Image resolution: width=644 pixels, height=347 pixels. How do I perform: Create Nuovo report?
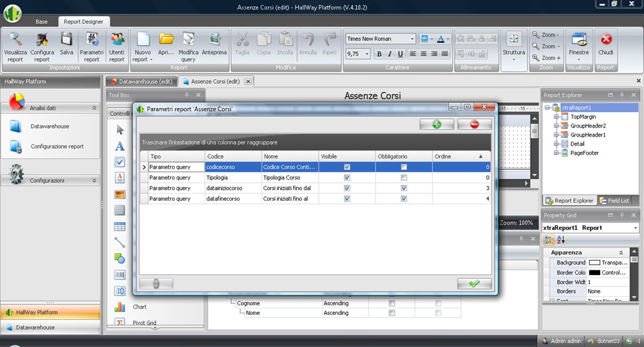click(x=142, y=47)
